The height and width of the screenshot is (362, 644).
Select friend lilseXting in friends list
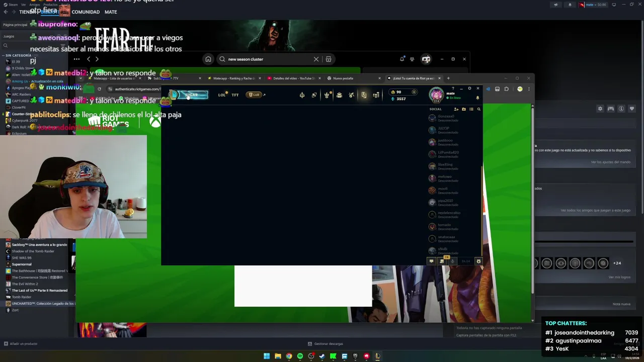[x=454, y=166]
